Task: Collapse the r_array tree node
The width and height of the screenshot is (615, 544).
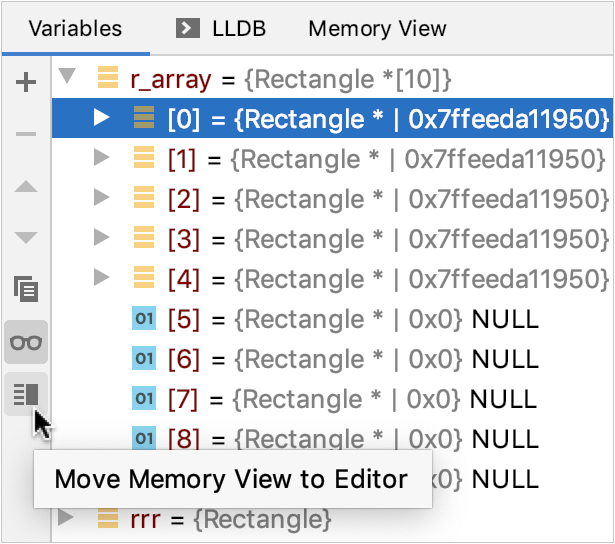Action: (x=68, y=77)
